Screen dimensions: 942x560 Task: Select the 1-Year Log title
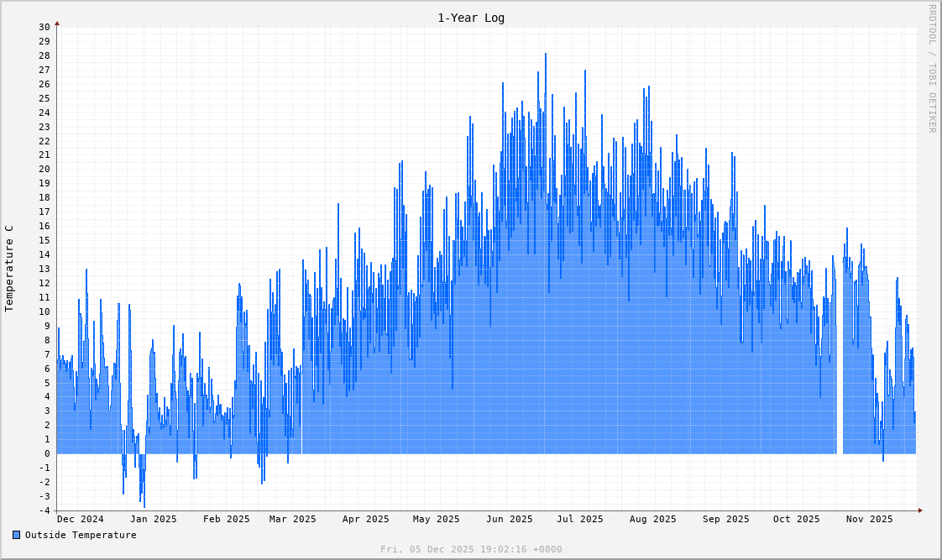[x=470, y=18]
